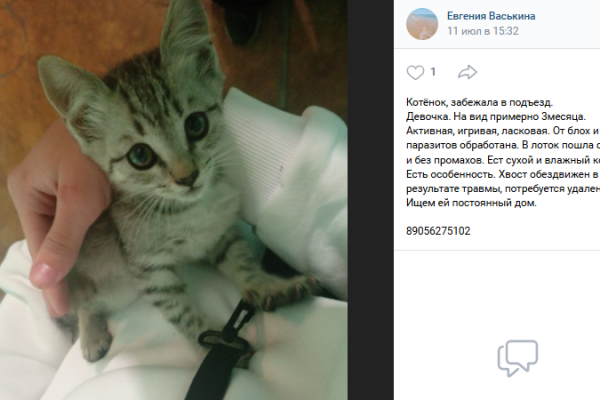Click the like count number 1
600x400 pixels.
pos(433,72)
